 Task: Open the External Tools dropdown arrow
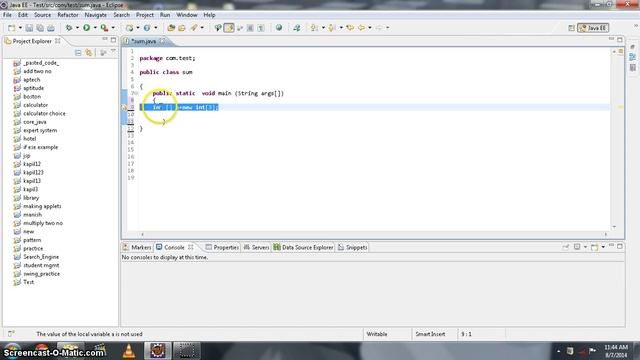tap(113, 28)
